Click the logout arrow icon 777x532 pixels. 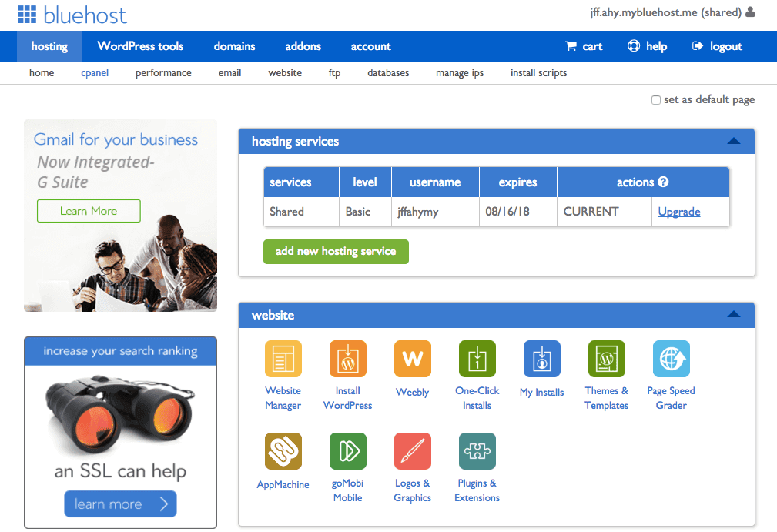698,46
